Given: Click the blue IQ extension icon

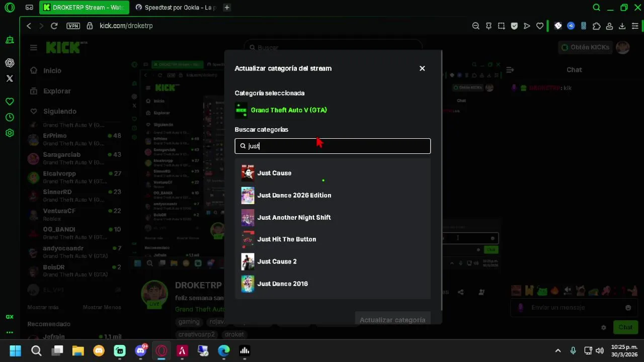Looking at the screenshot, I should 571,26.
